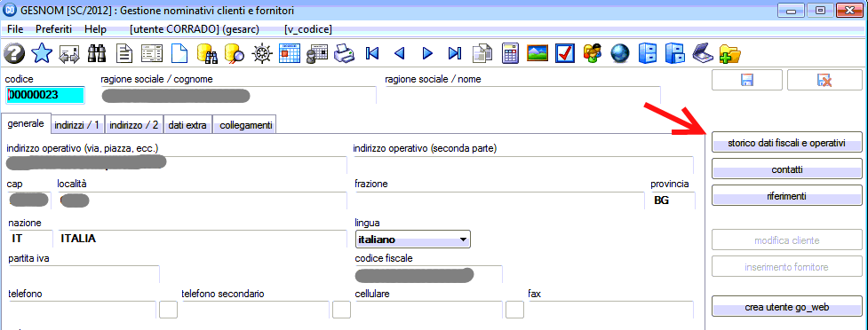Click the modifica cliente button

click(x=786, y=240)
